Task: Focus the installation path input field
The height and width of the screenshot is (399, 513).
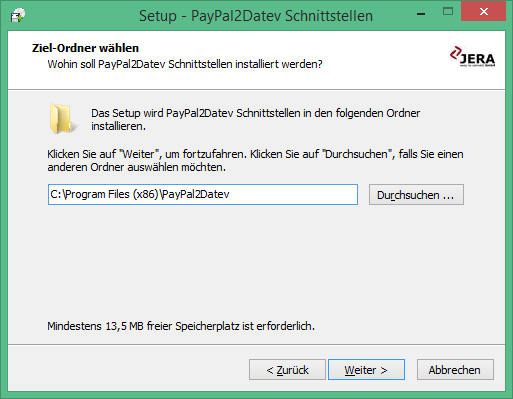Action: tap(203, 195)
